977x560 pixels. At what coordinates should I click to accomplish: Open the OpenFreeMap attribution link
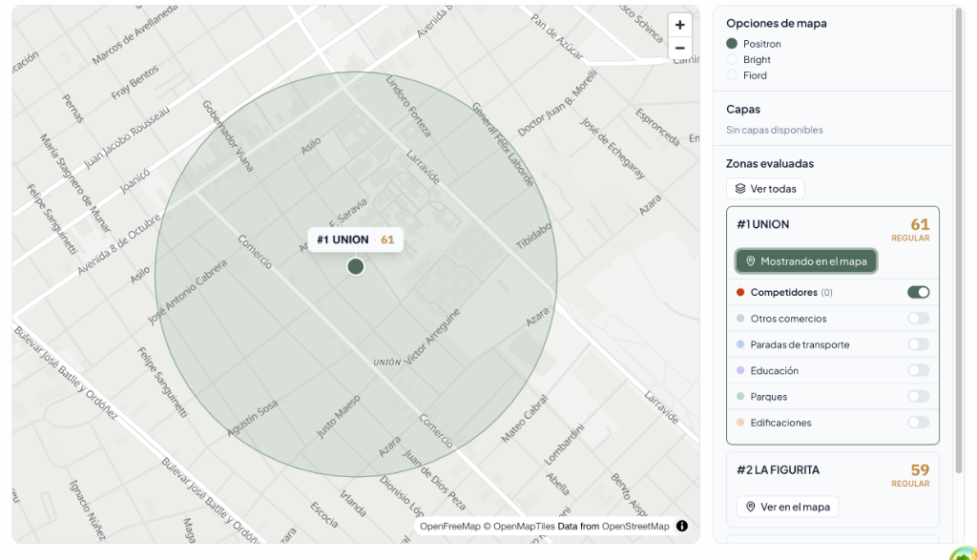tap(450, 527)
